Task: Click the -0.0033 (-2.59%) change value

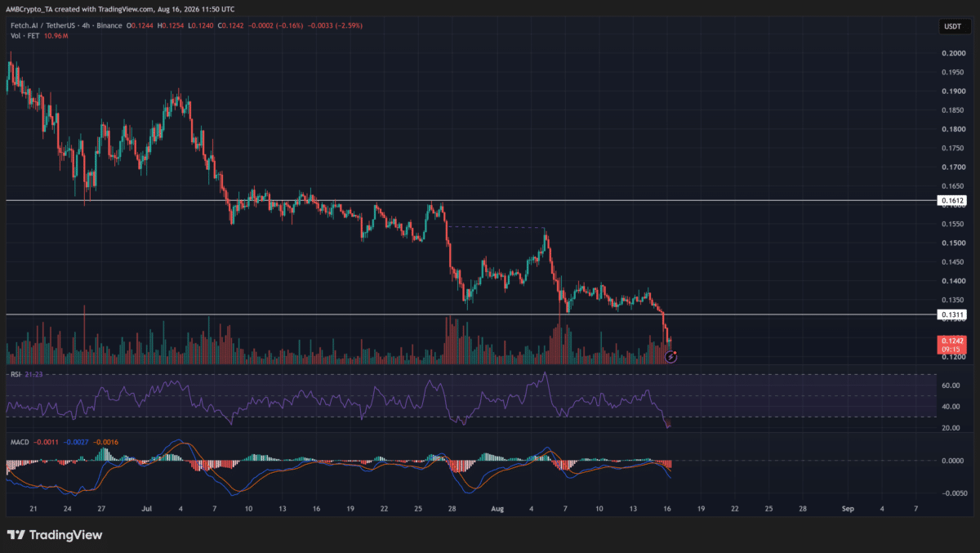Action: tap(336, 25)
